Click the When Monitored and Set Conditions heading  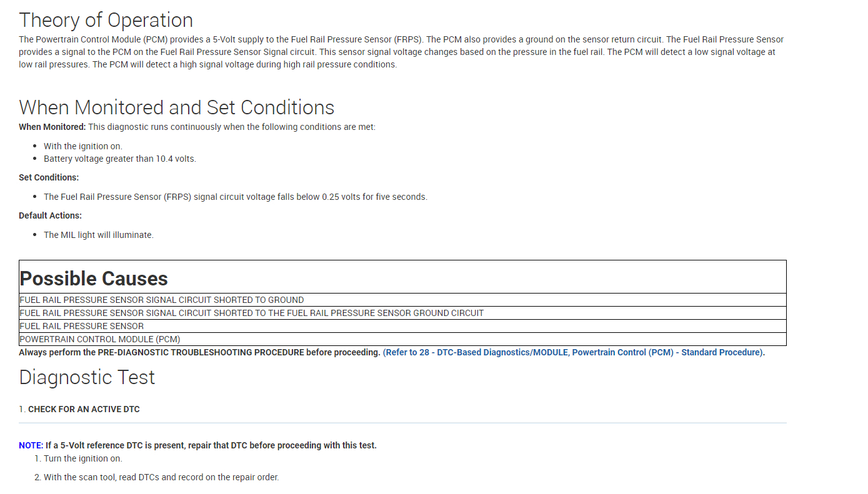click(176, 107)
